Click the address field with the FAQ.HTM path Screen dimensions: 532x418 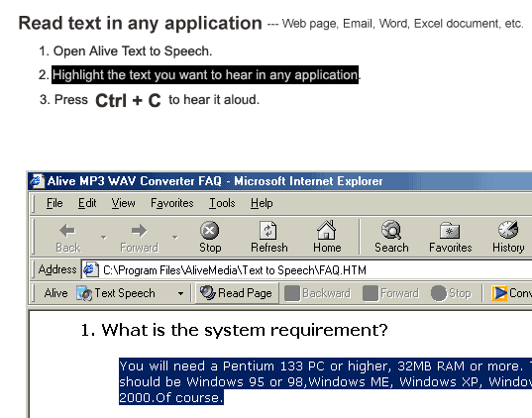[307, 270]
